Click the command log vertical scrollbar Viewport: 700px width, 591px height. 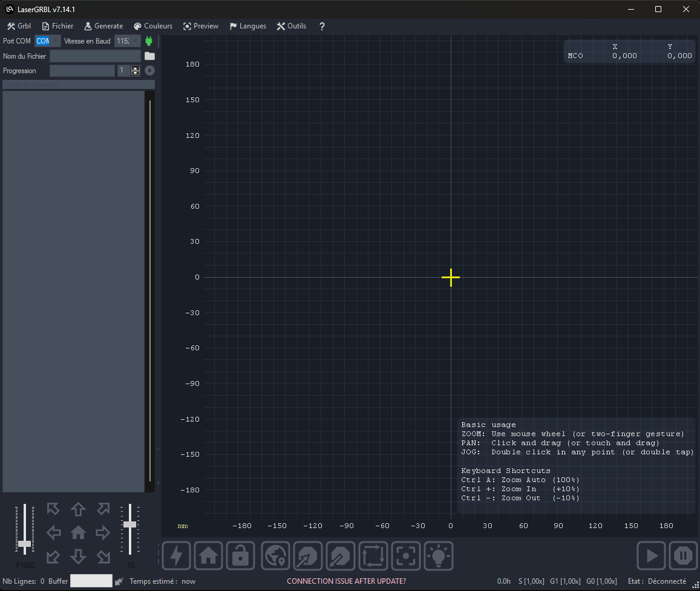[x=150, y=292]
